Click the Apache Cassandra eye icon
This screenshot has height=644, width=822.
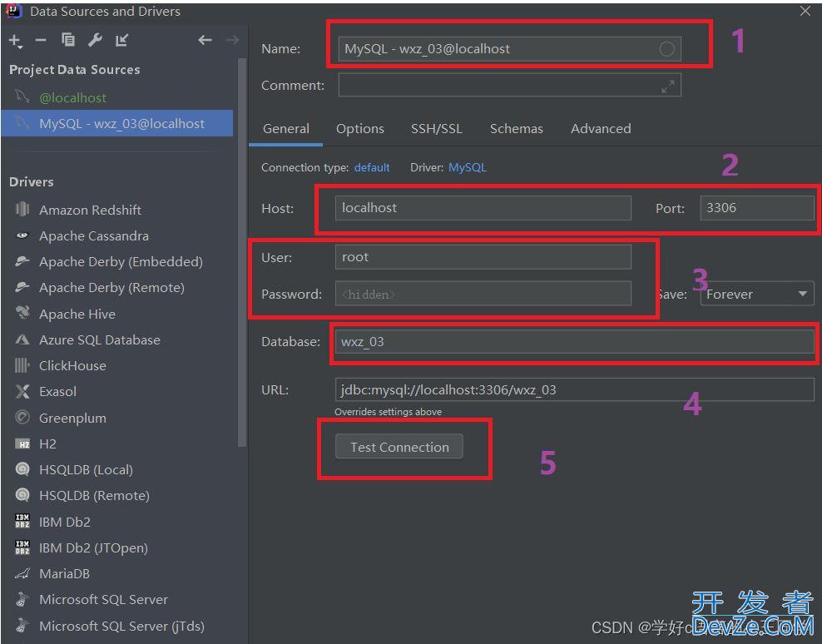coord(22,235)
